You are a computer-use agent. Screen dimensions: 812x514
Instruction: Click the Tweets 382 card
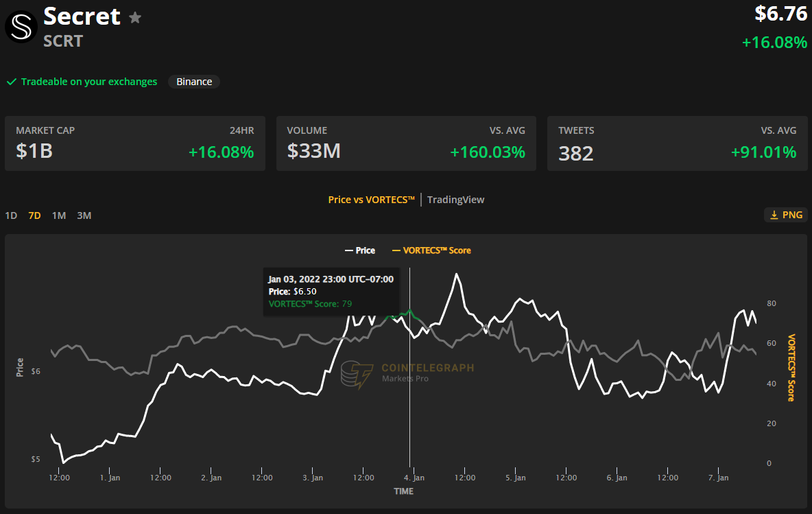[678, 143]
